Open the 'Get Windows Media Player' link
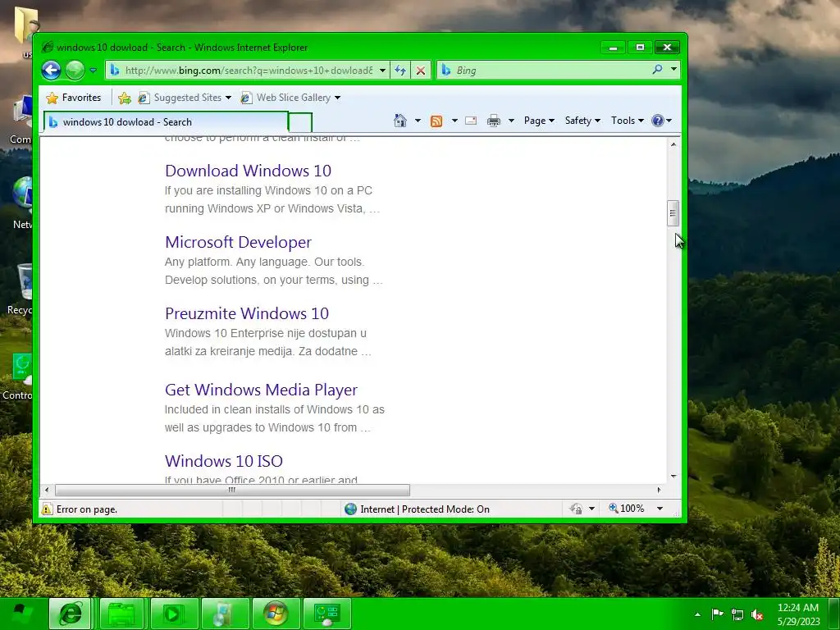 coord(261,390)
